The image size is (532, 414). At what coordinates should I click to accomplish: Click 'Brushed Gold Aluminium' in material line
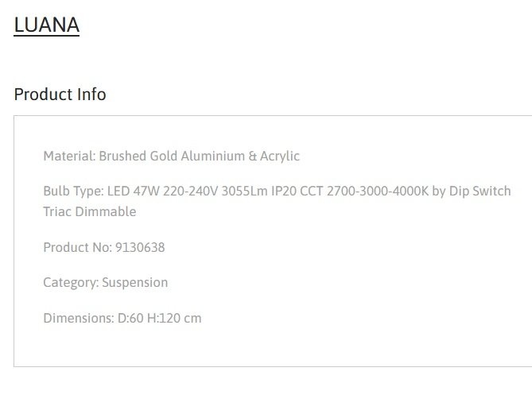[172, 156]
